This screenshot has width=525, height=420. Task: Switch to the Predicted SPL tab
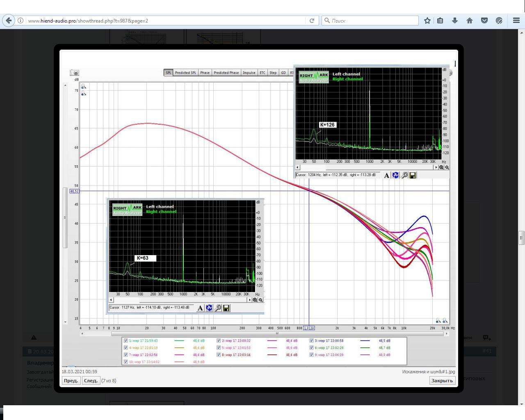[185, 73]
